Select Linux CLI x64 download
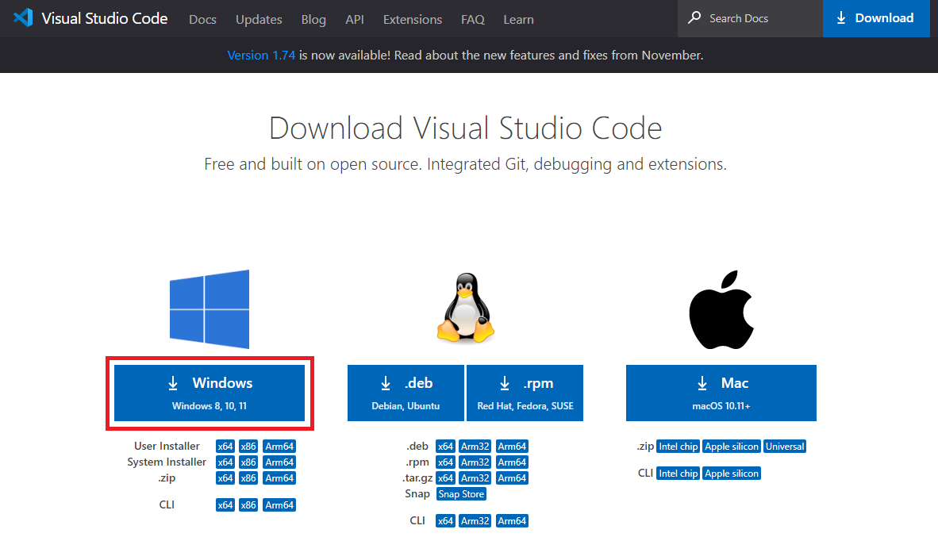 pos(445,521)
